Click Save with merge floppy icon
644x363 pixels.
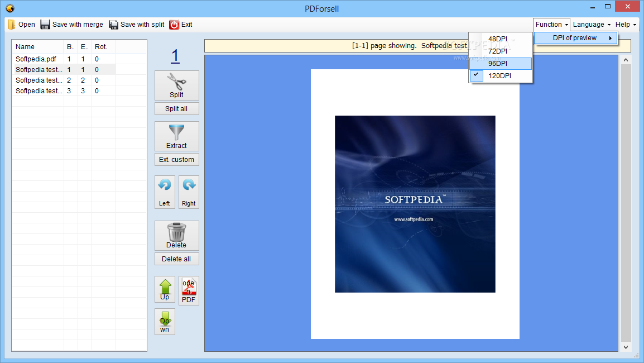coord(45,25)
